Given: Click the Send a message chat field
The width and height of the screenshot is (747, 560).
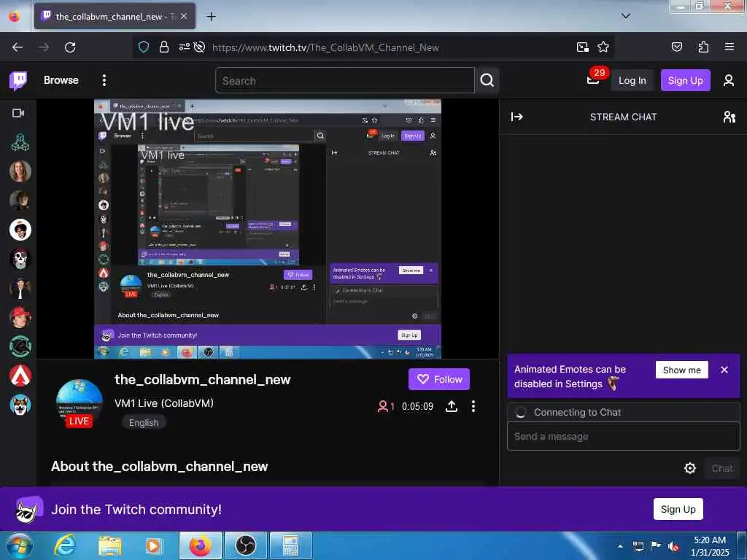Looking at the screenshot, I should 623,436.
